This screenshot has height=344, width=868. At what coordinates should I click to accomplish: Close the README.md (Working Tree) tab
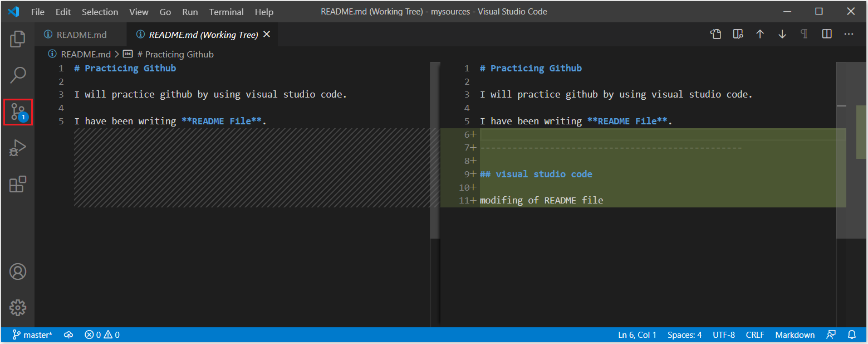pos(267,35)
